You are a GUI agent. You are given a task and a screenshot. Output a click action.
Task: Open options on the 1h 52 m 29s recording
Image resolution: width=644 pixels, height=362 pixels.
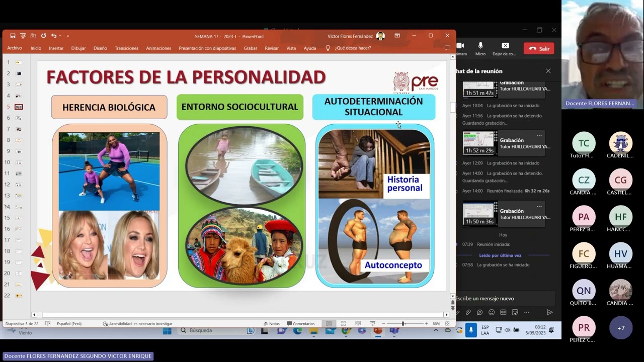tap(539, 136)
